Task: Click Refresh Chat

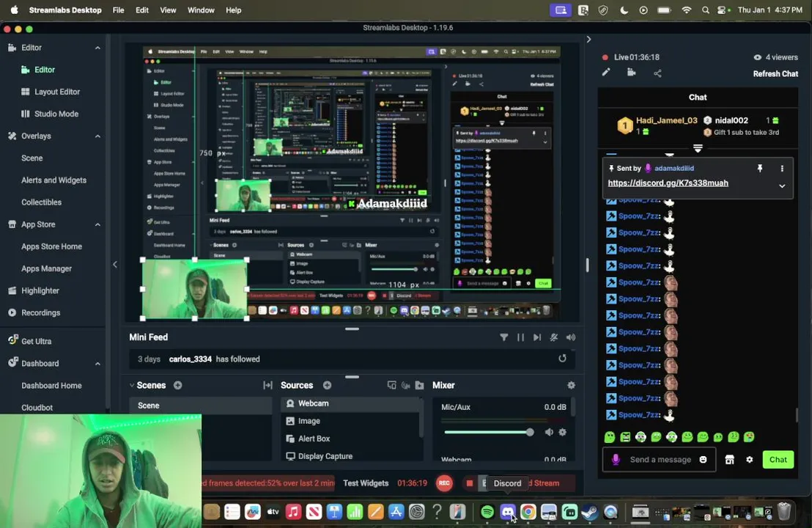Action: pyautogui.click(x=775, y=73)
